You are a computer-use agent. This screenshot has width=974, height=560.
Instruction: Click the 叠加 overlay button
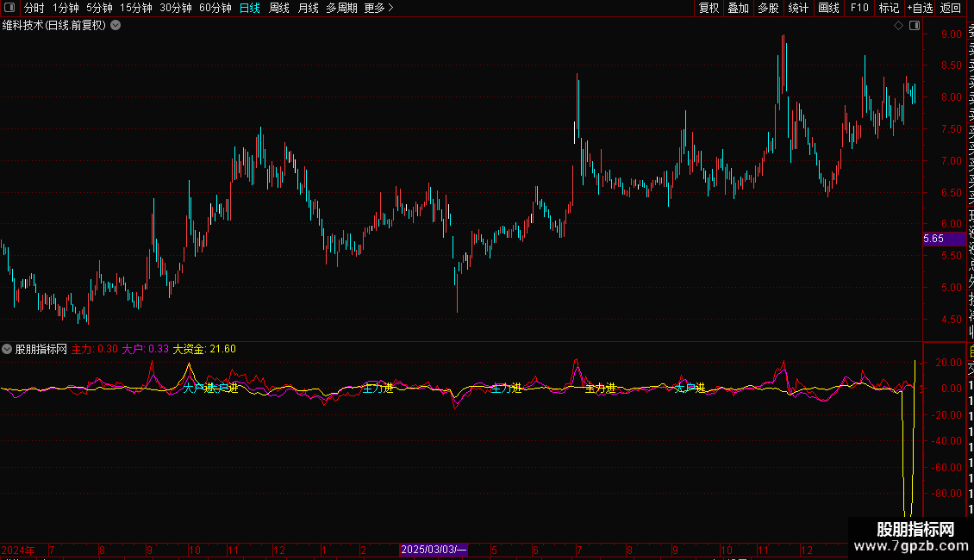(x=739, y=8)
